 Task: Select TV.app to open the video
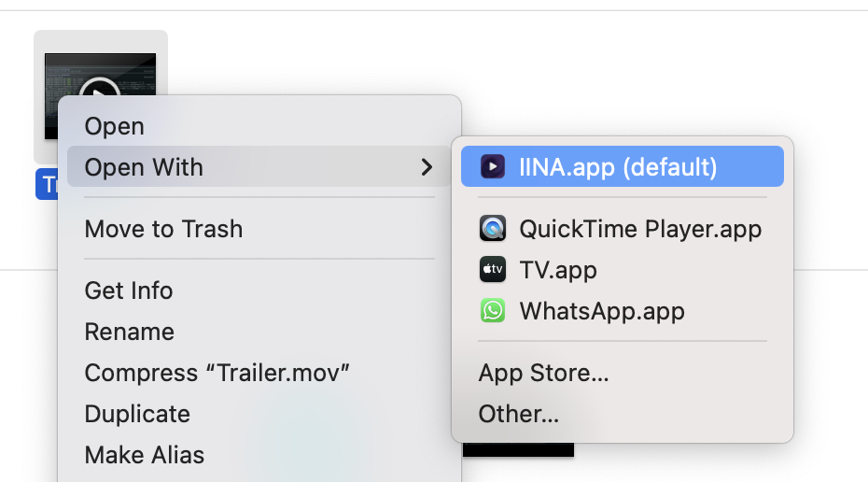click(x=558, y=270)
